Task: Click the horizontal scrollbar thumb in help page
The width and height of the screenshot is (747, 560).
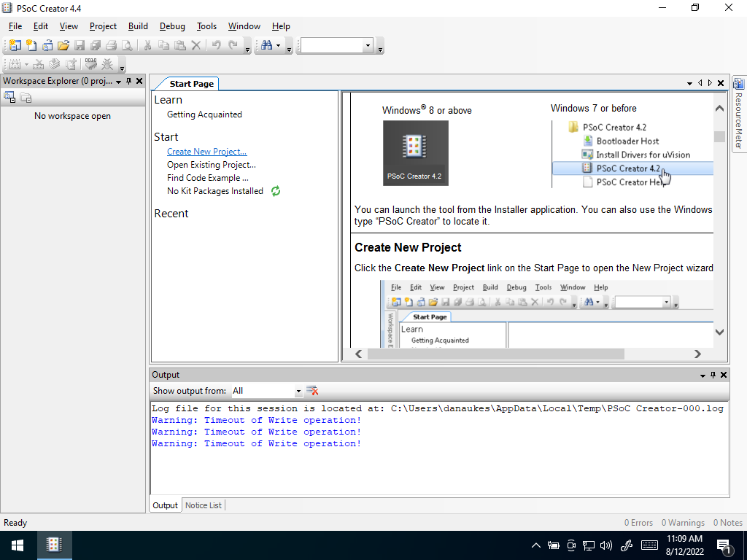Action: [x=495, y=354]
